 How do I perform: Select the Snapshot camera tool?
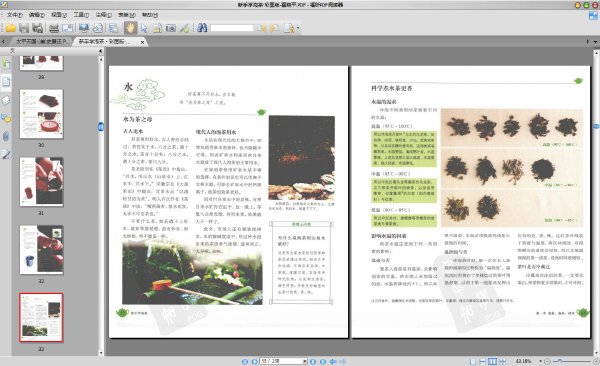tap(171, 28)
